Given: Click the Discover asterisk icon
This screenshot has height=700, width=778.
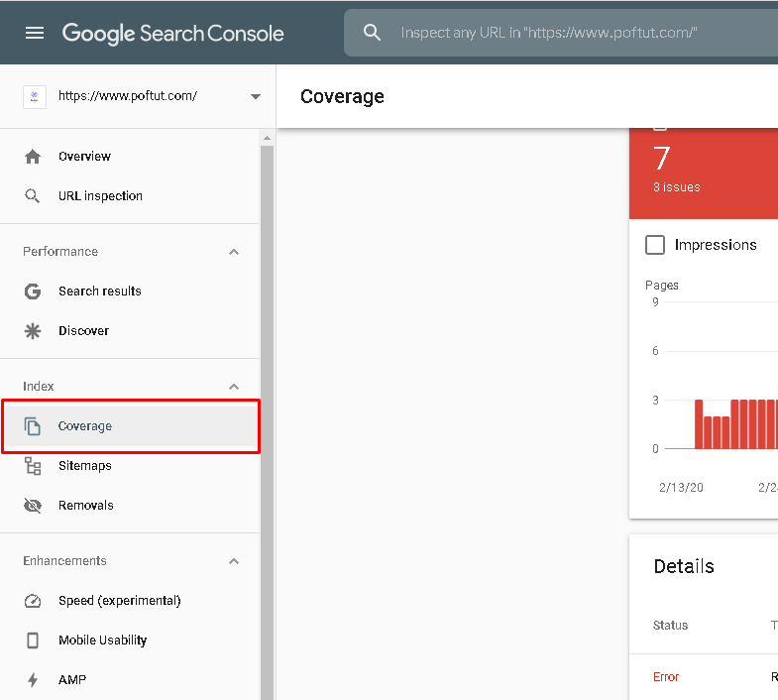Looking at the screenshot, I should coord(33,331).
